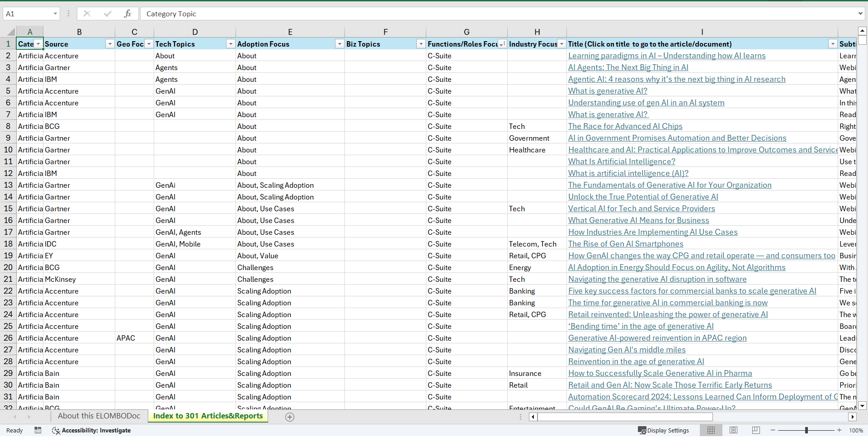Select row 10 header
Screen dimensions: 868x437
click(x=8, y=150)
